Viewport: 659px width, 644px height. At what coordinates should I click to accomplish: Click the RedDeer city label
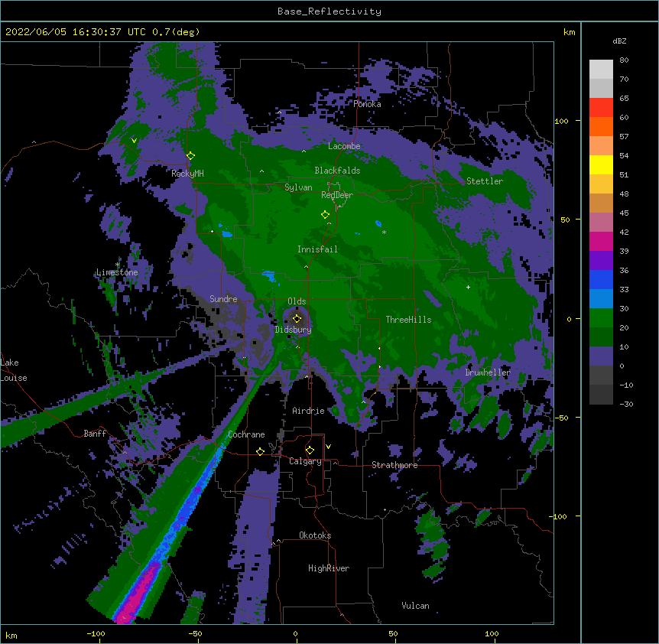(337, 195)
